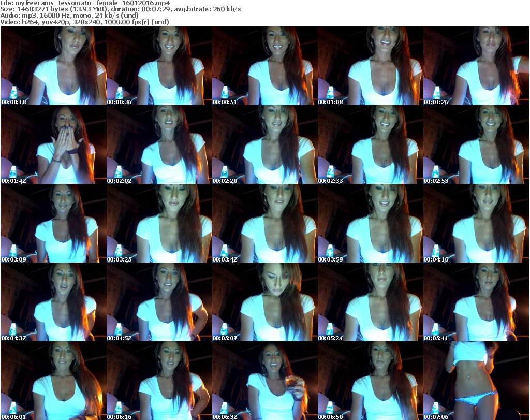
Task: Click the thumbnail labeled 00:05:41
Action: coord(476,302)
